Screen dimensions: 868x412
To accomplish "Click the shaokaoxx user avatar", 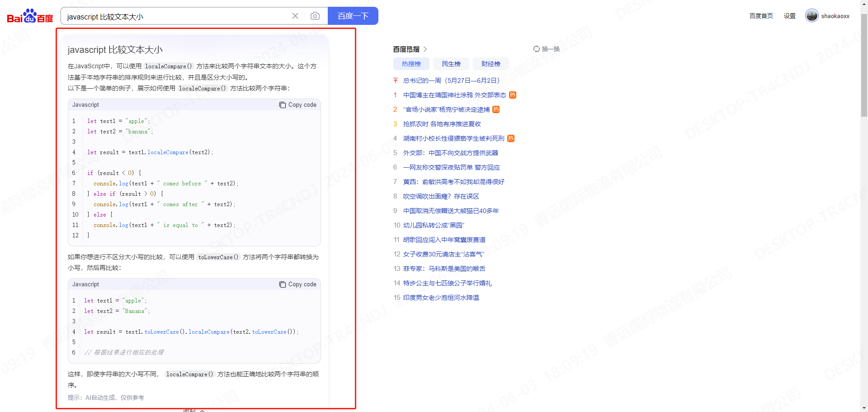I will (x=811, y=16).
